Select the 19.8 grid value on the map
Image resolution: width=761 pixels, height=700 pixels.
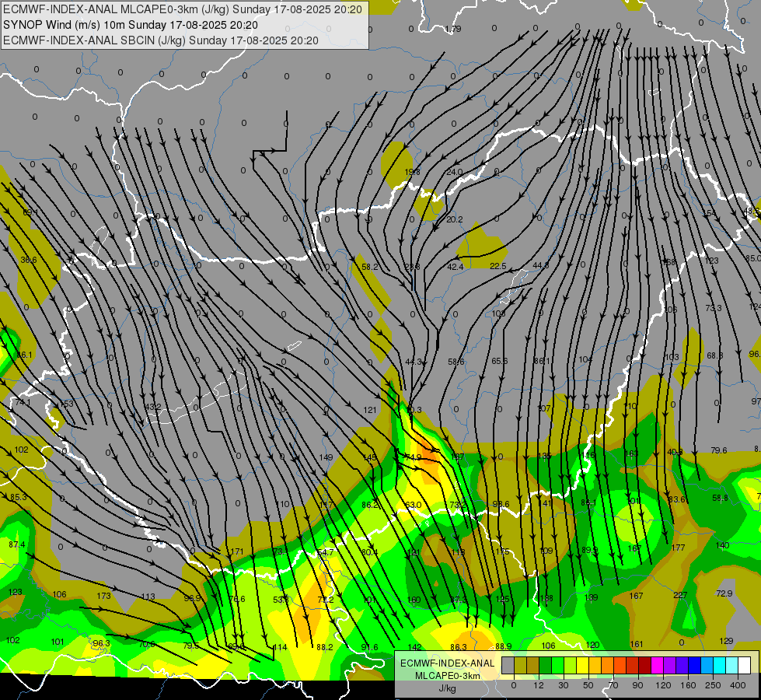click(x=412, y=172)
